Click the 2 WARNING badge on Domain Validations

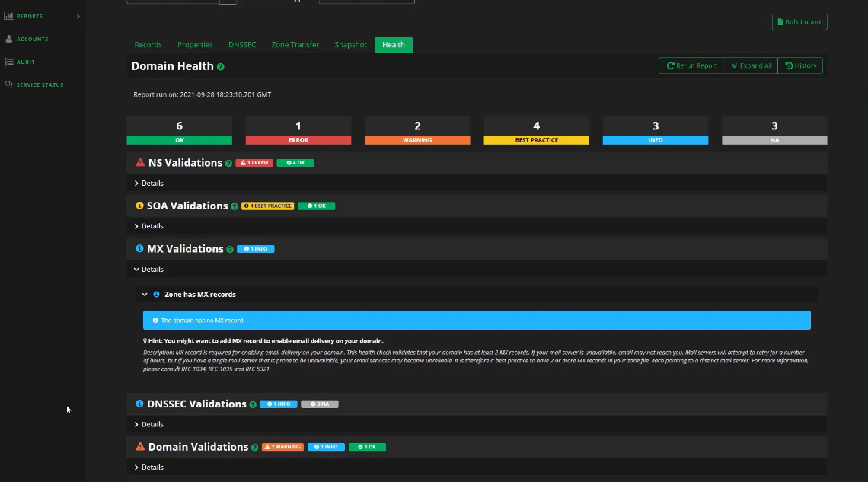pyautogui.click(x=282, y=447)
